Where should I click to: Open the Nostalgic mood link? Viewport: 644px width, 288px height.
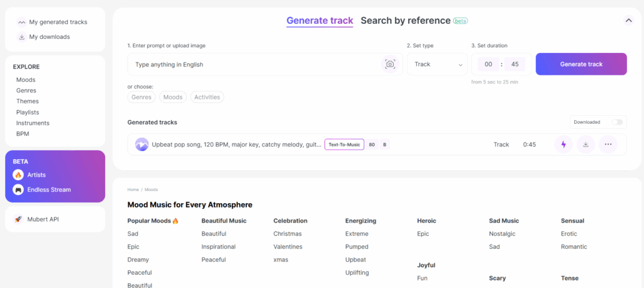(502, 234)
